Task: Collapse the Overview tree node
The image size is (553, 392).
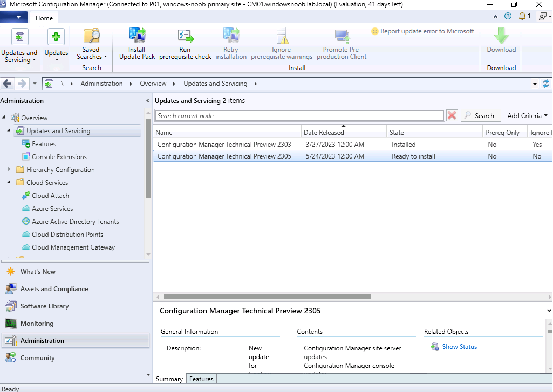Action: (4, 118)
